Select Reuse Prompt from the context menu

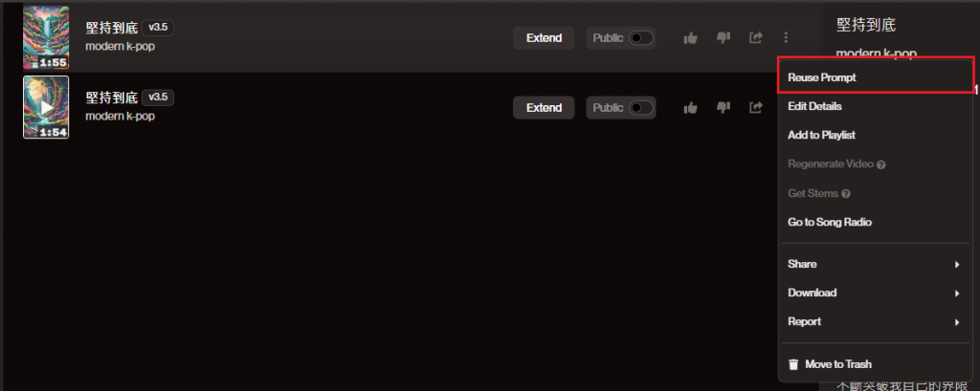(x=874, y=77)
